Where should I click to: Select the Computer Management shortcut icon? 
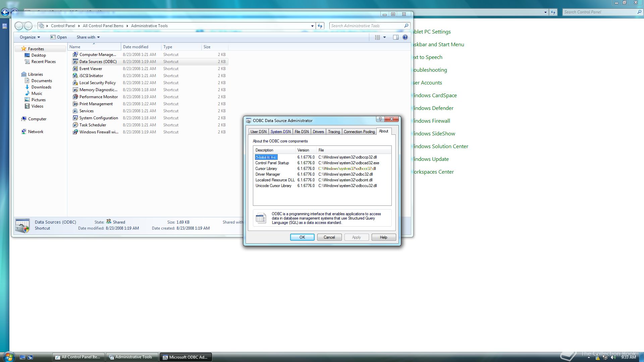coord(75,54)
